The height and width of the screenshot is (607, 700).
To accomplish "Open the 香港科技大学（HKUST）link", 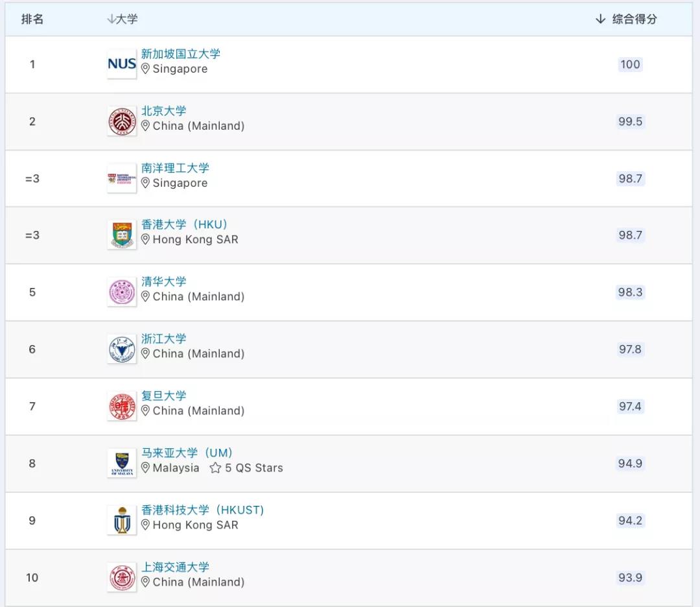I will pyautogui.click(x=202, y=510).
